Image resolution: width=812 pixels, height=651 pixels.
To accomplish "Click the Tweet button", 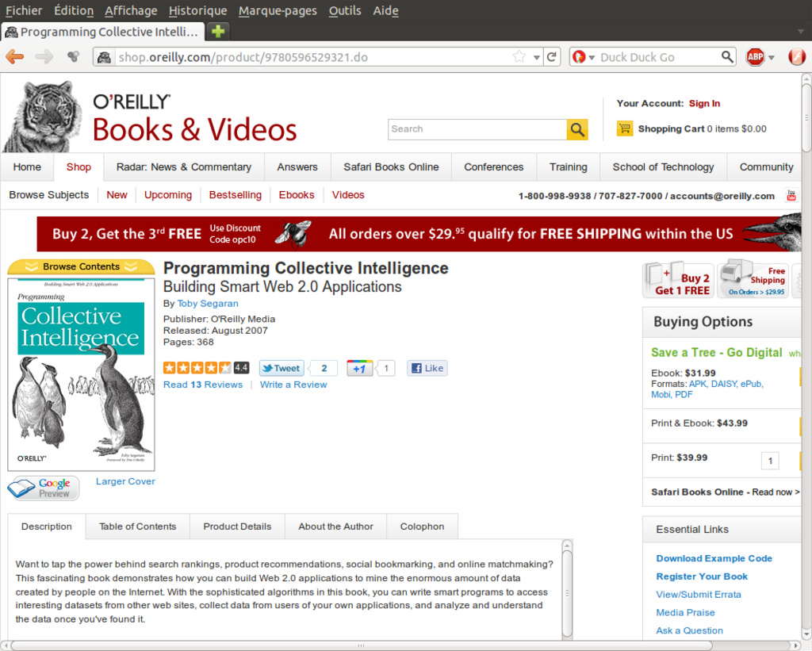I will tap(282, 368).
